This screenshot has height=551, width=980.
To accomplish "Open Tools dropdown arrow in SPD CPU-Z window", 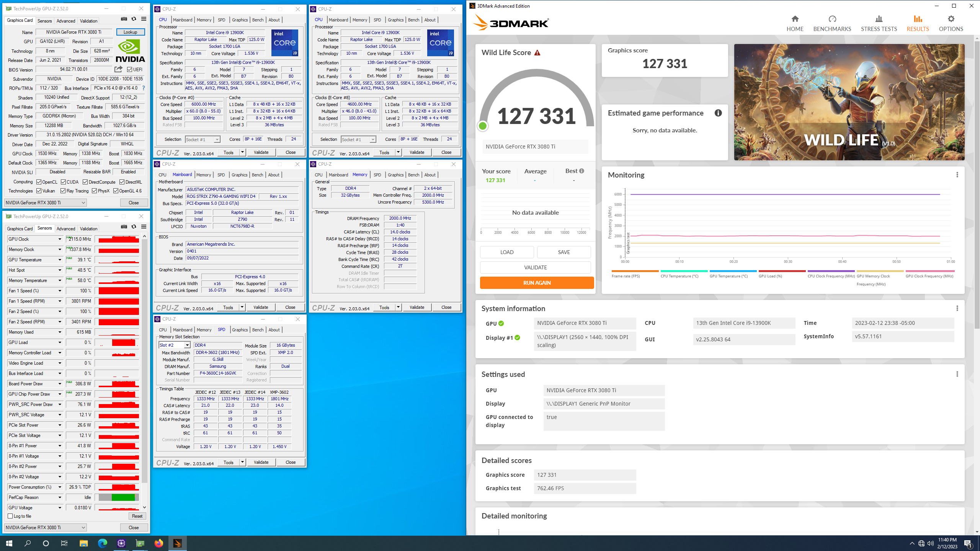I will point(242,462).
